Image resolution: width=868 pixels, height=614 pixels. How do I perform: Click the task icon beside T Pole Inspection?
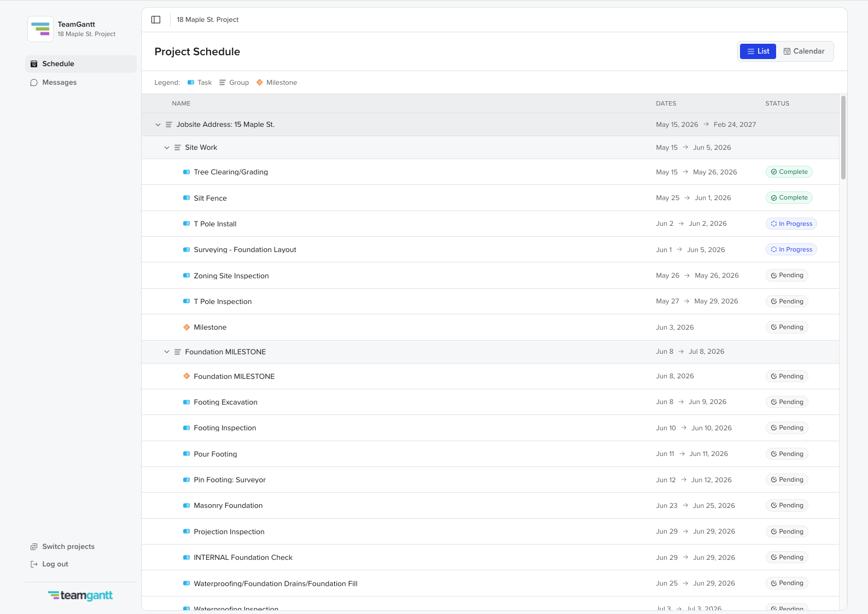(187, 302)
